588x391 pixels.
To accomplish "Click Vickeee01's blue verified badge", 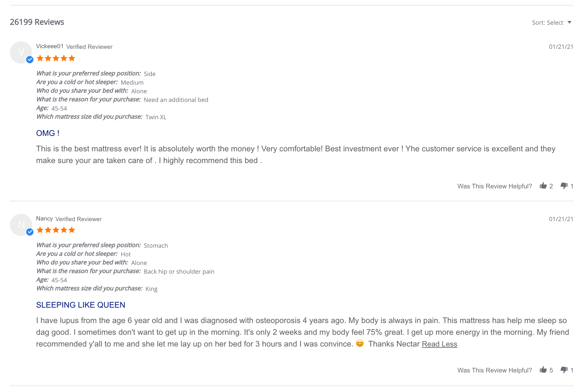I will pos(30,60).
